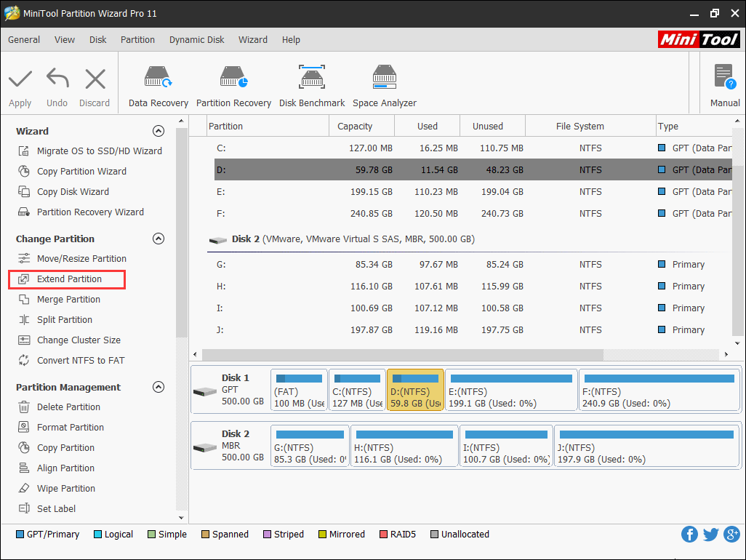This screenshot has width=746, height=560.
Task: Choose Set Label
Action: pos(47,509)
